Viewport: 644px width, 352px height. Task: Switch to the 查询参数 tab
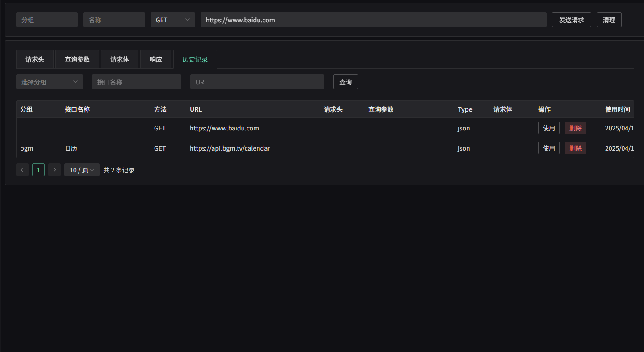click(x=77, y=59)
